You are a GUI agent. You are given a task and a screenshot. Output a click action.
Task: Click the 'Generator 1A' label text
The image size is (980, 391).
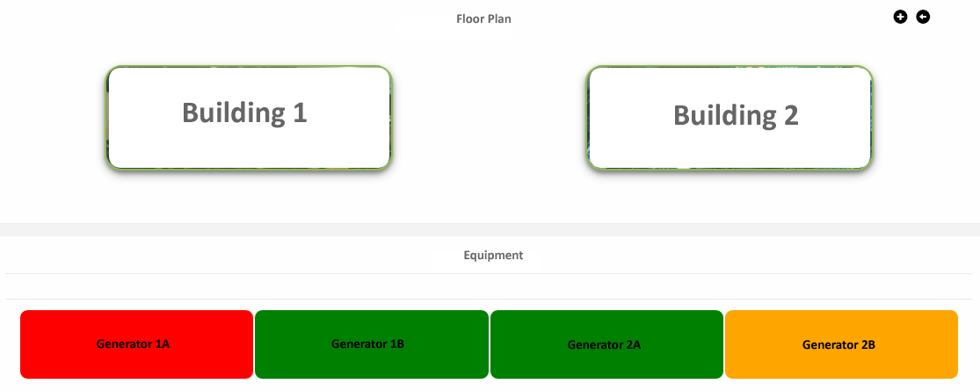click(133, 344)
